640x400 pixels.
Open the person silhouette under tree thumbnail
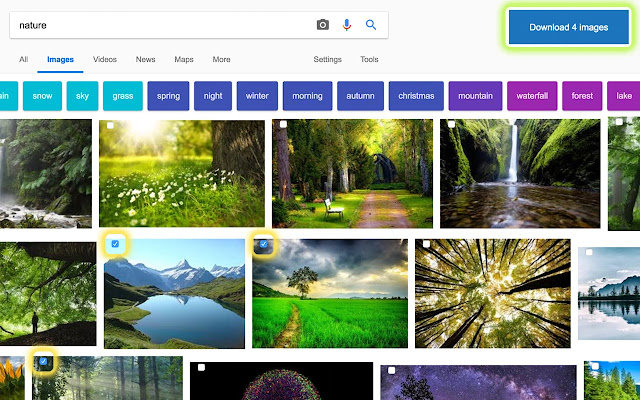(x=48, y=294)
